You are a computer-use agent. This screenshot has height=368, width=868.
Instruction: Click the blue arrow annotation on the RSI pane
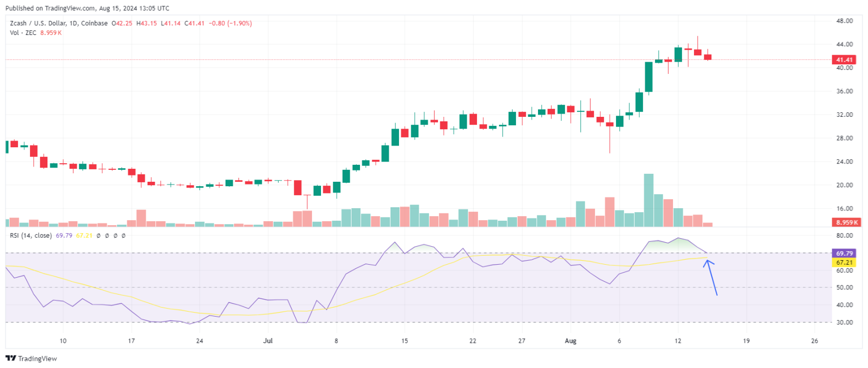point(711,277)
